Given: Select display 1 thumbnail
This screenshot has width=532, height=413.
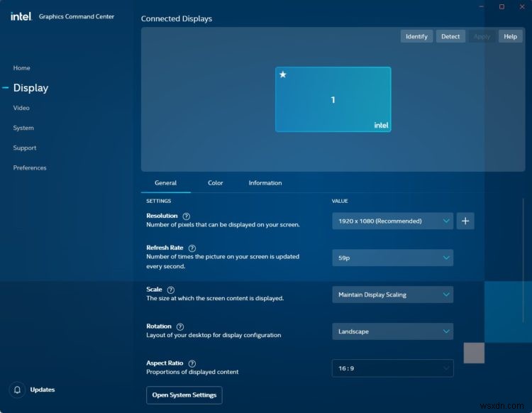Looking at the screenshot, I should tap(333, 99).
